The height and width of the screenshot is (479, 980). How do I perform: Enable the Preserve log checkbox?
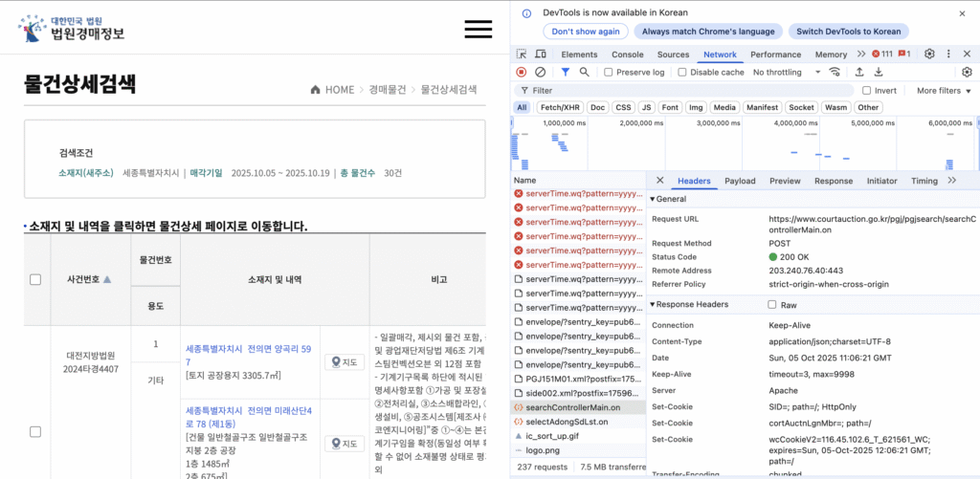(607, 72)
